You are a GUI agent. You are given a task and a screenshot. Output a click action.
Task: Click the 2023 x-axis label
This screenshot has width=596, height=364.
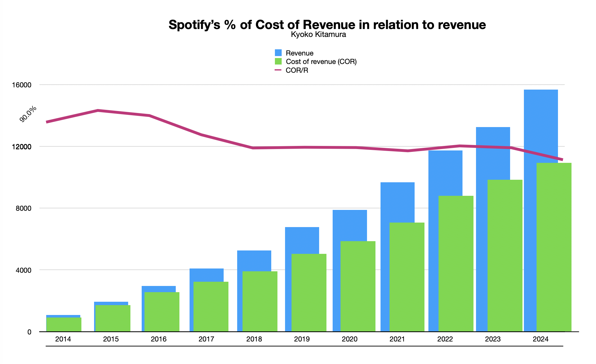pyautogui.click(x=493, y=339)
